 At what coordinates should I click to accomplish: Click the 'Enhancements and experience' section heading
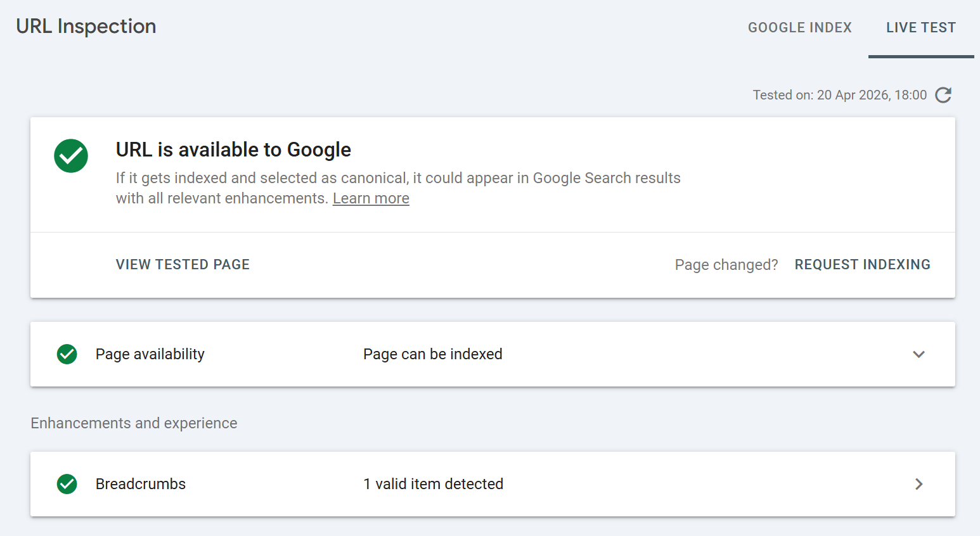pyautogui.click(x=134, y=423)
